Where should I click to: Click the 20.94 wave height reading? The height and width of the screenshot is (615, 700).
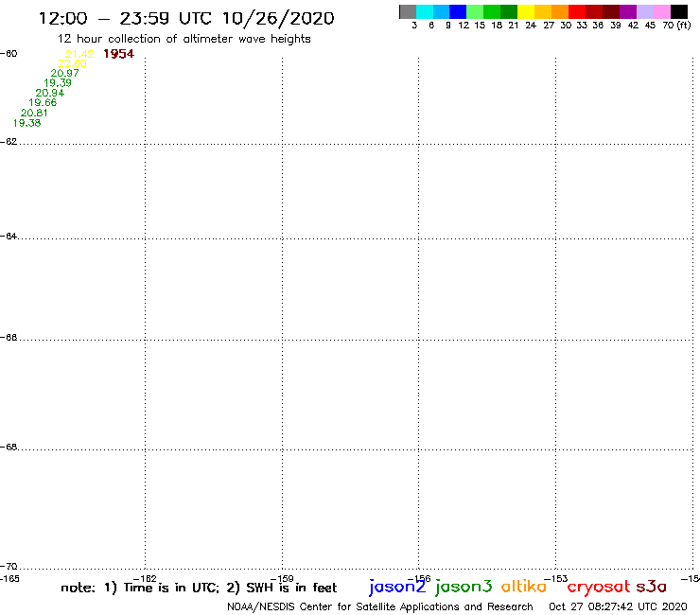50,93
